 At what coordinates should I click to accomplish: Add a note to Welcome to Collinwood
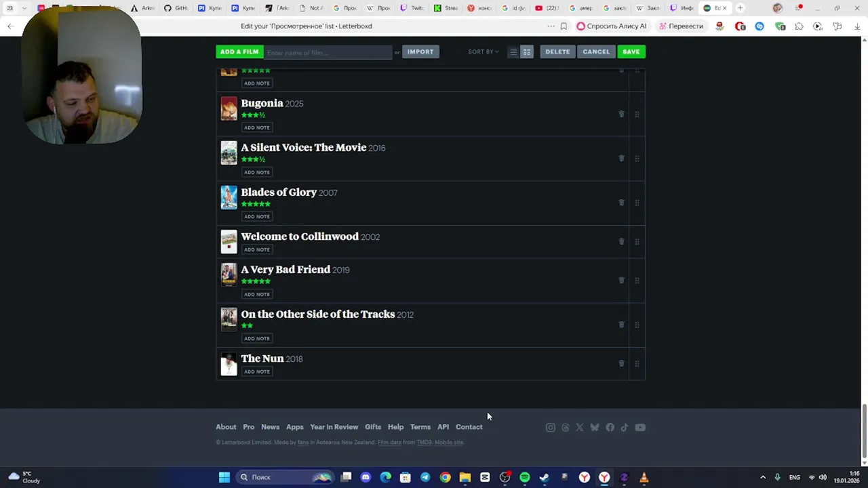pyautogui.click(x=257, y=249)
